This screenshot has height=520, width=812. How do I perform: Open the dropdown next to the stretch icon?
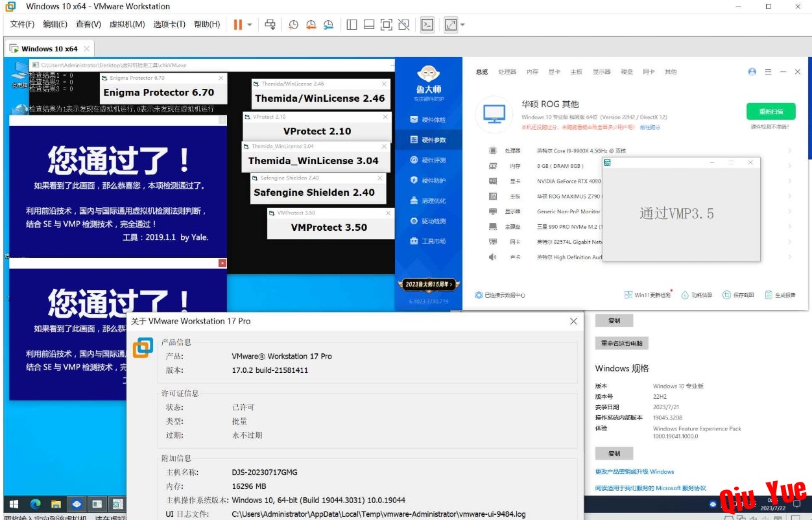coord(462,25)
